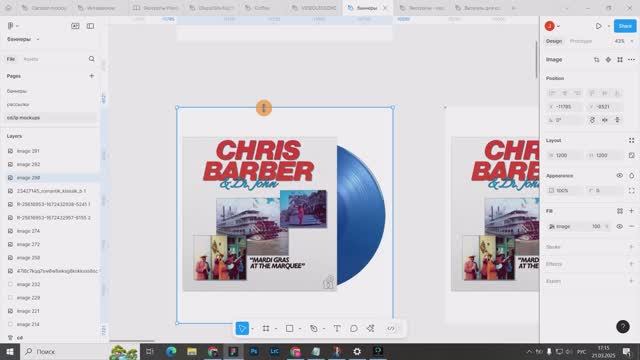This screenshot has width=640, height=360.
Task: Click the Present play icon
Action: pos(598,26)
